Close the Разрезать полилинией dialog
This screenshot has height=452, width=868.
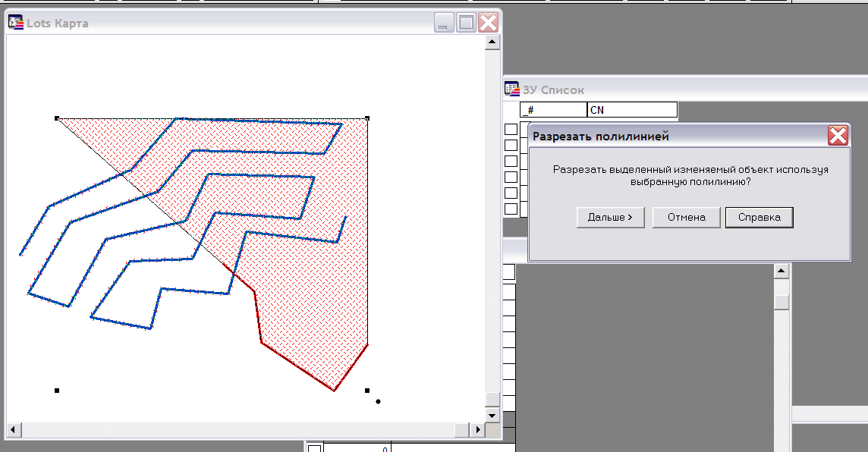838,136
